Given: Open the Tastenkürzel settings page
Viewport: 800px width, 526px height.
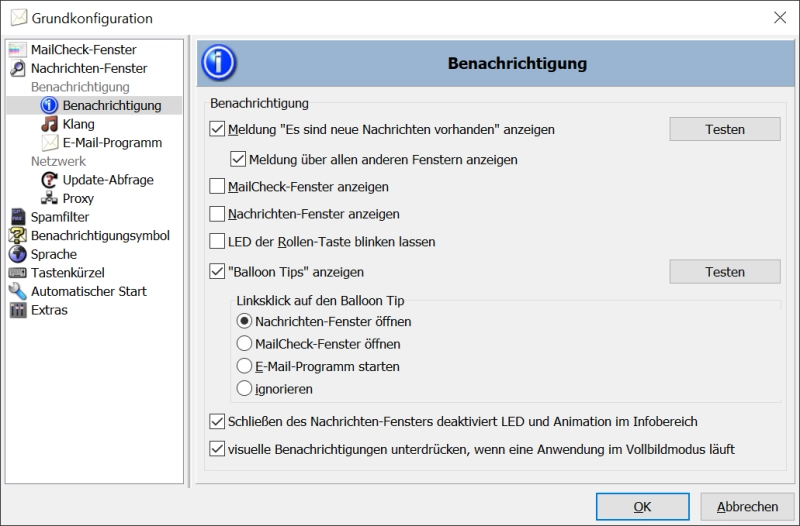Looking at the screenshot, I should click(x=67, y=273).
